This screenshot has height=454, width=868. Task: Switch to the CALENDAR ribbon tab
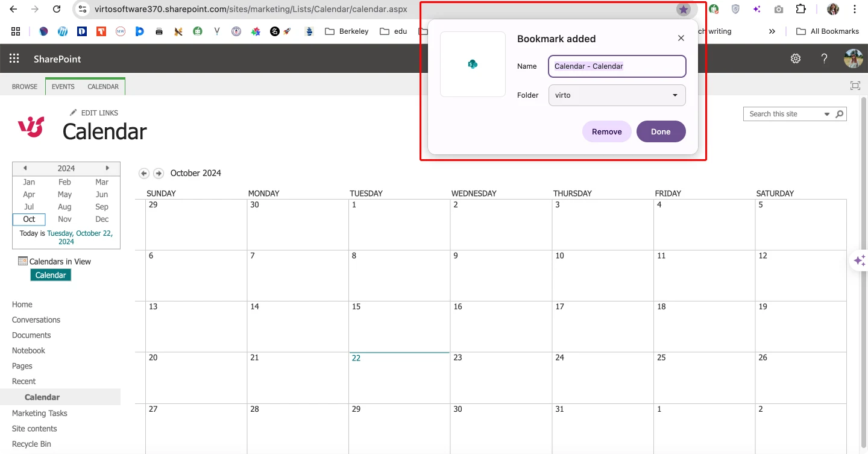coord(103,86)
